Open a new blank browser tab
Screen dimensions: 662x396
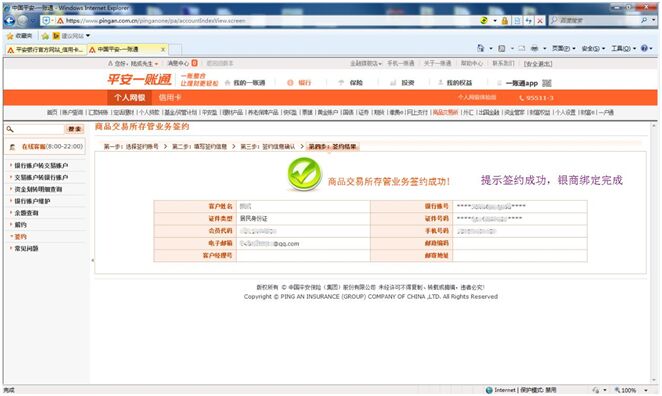tap(175, 50)
